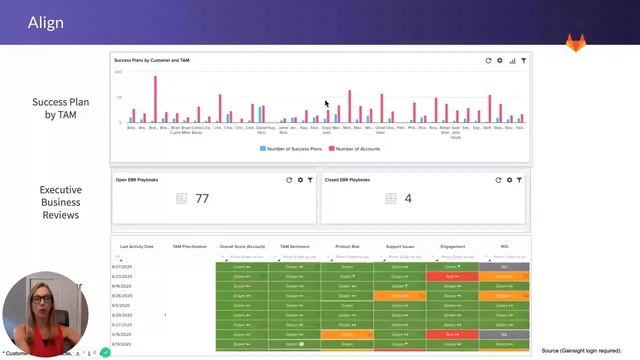Select the orange Support Issues cell in the 8/26/2020 row
Viewport: 640px width, 360px height.
(x=400, y=296)
